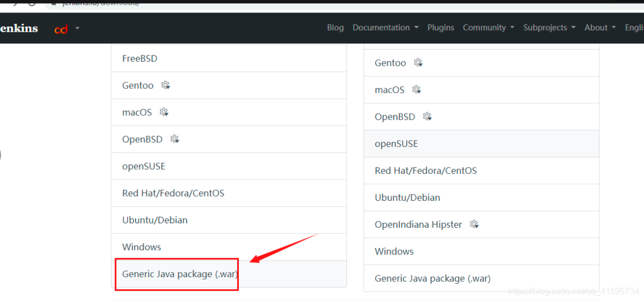Screen dimensions: 644x301
Task: Click the gear icon beside right Gentoo
Action: (x=418, y=62)
